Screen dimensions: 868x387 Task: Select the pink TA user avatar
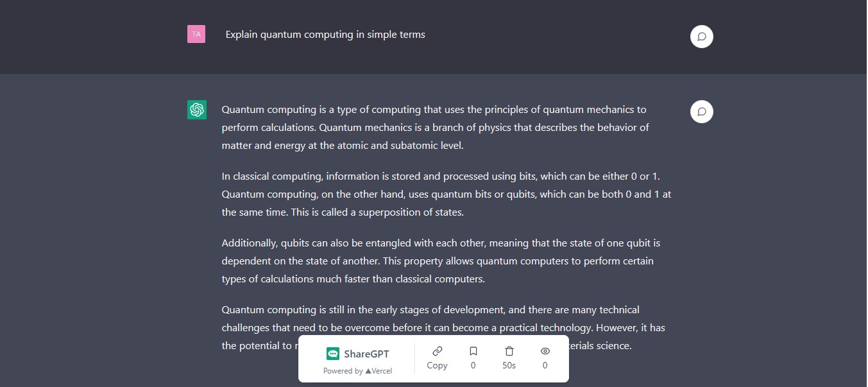(x=196, y=33)
